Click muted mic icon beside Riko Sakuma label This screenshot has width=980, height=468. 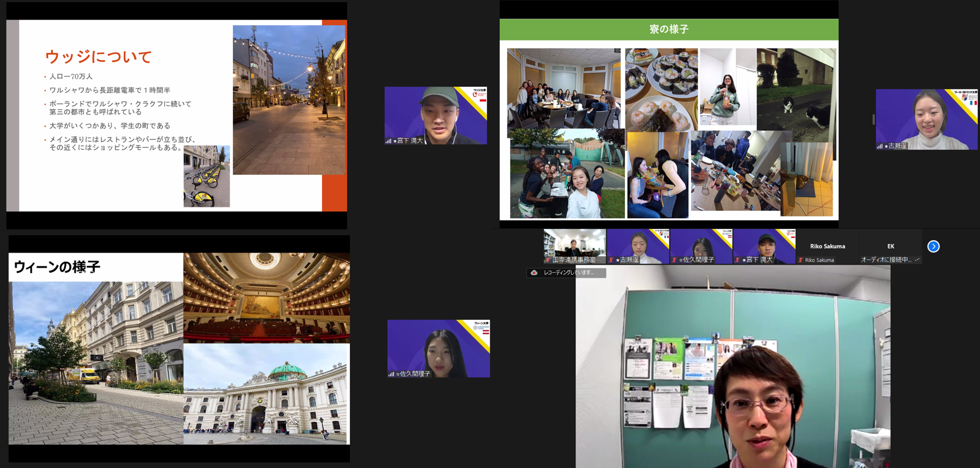[x=800, y=260]
